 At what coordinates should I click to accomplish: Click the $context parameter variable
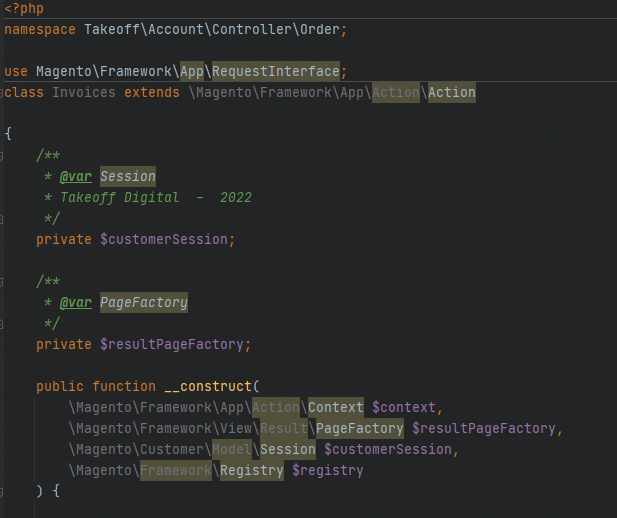click(404, 407)
